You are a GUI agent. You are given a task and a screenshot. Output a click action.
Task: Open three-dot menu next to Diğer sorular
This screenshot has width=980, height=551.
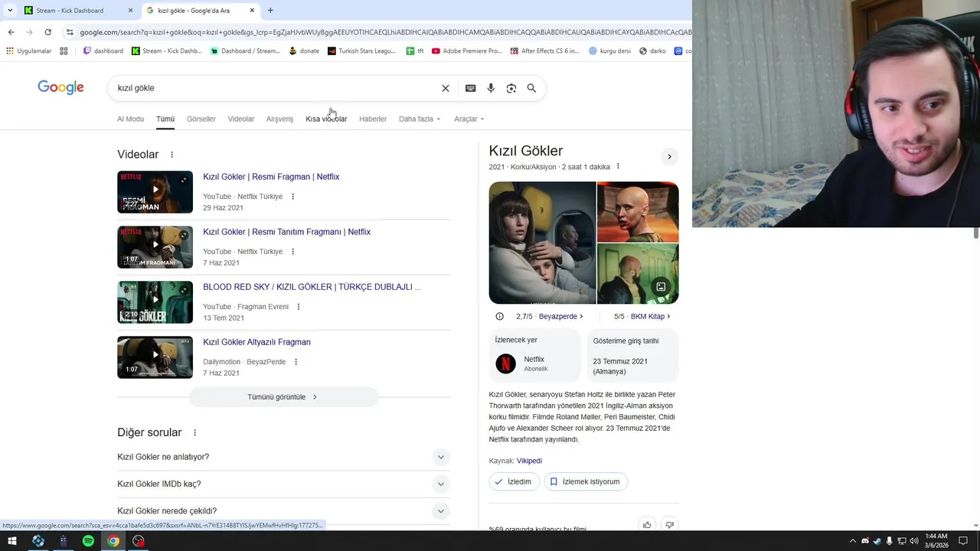tap(194, 432)
